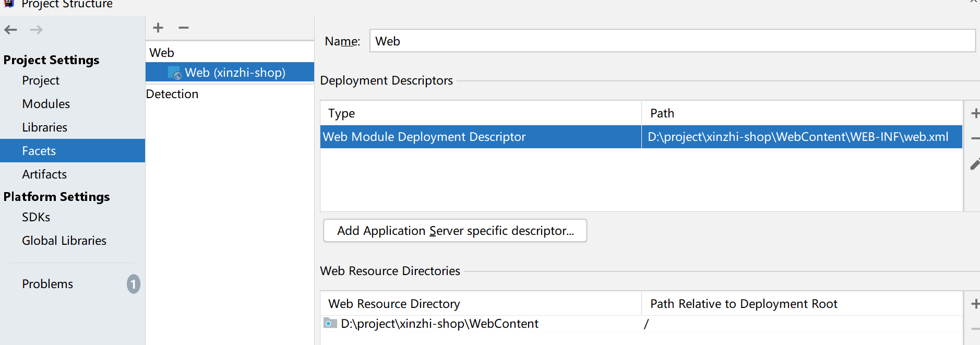Image resolution: width=980 pixels, height=345 pixels.
Task: Open the Artifacts settings page
Action: tap(44, 174)
